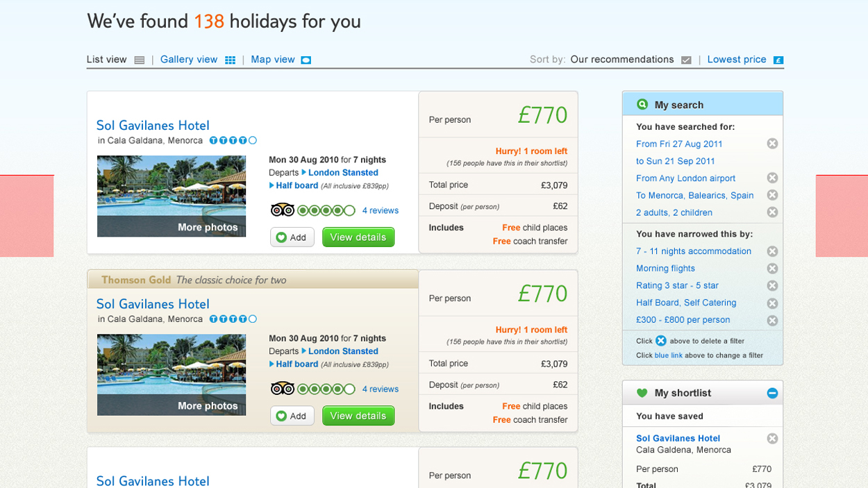Screen dimensions: 868x488
Task: View details of first hotel result
Action: [x=358, y=237]
